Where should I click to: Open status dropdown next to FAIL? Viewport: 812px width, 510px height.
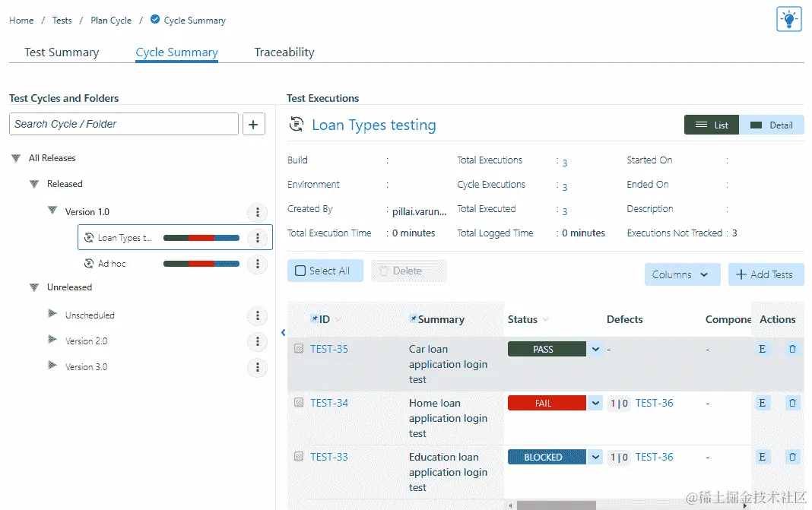[595, 403]
